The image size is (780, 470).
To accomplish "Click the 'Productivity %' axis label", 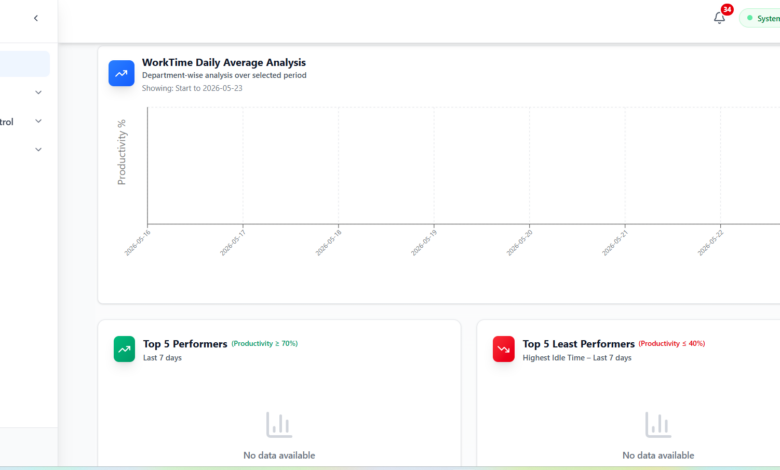I will click(x=121, y=152).
